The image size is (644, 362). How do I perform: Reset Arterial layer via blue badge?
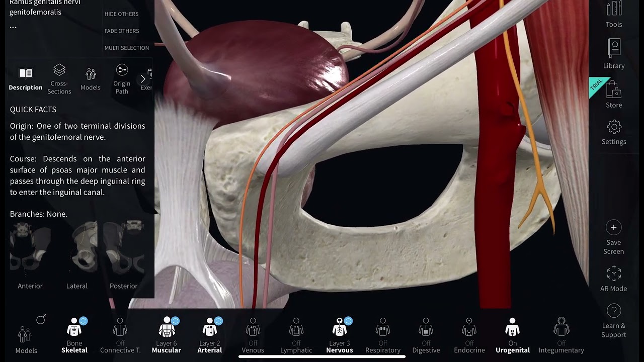[219, 321]
